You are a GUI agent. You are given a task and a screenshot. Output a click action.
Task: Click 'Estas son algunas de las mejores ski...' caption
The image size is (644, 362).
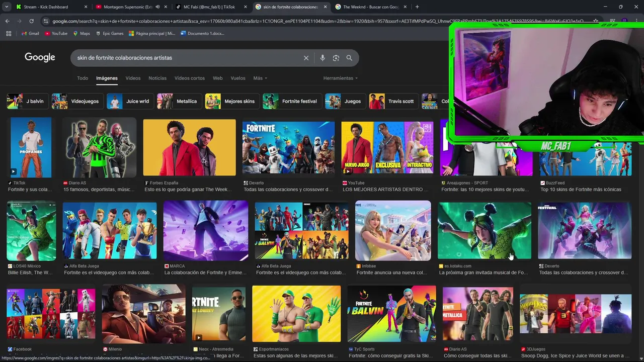click(295, 355)
